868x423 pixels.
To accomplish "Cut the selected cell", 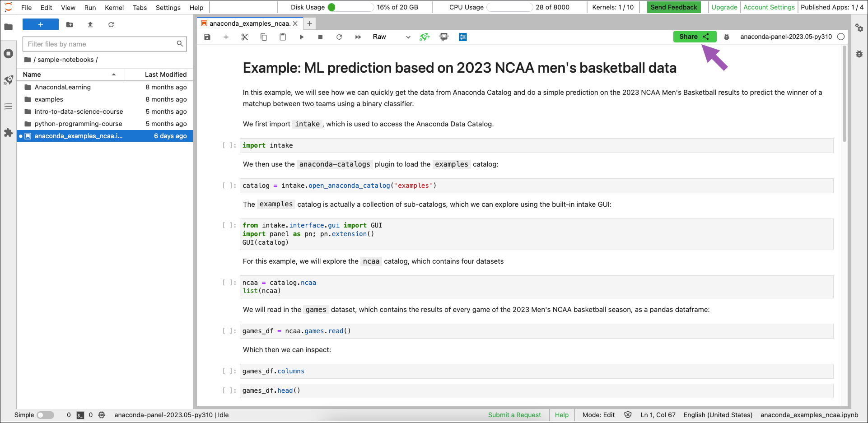I will click(x=245, y=37).
